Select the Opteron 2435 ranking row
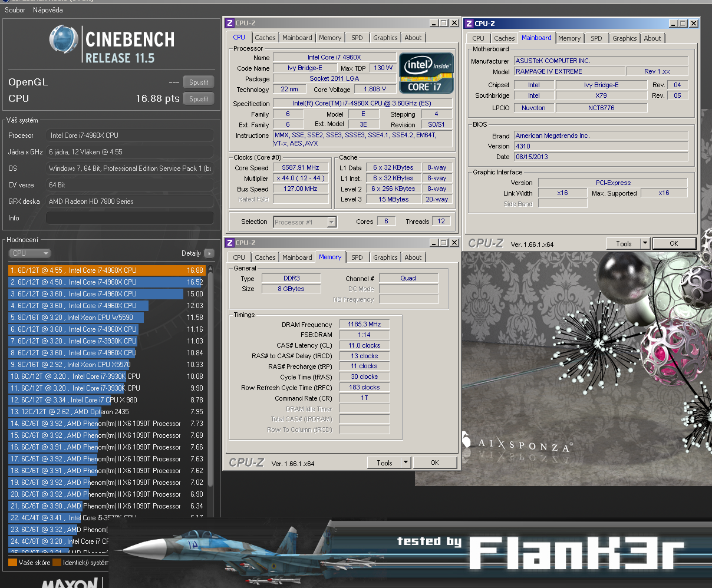This screenshot has width=712, height=588. click(x=107, y=412)
